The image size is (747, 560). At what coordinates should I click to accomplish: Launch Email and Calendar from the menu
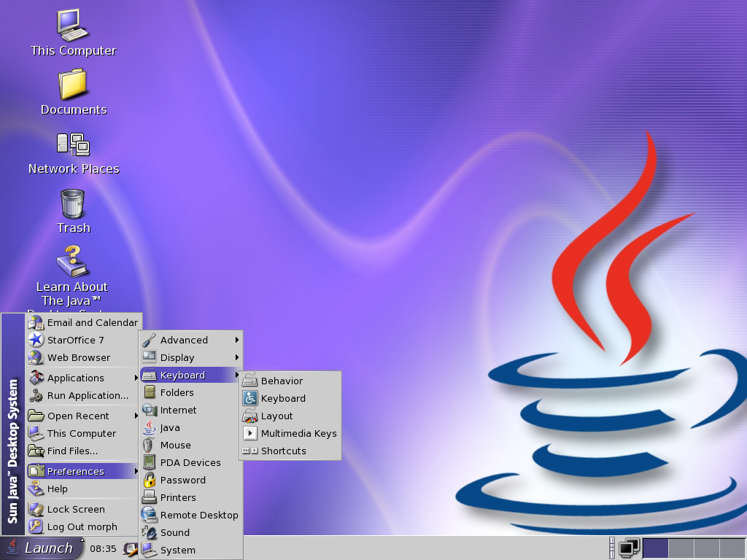(x=83, y=322)
